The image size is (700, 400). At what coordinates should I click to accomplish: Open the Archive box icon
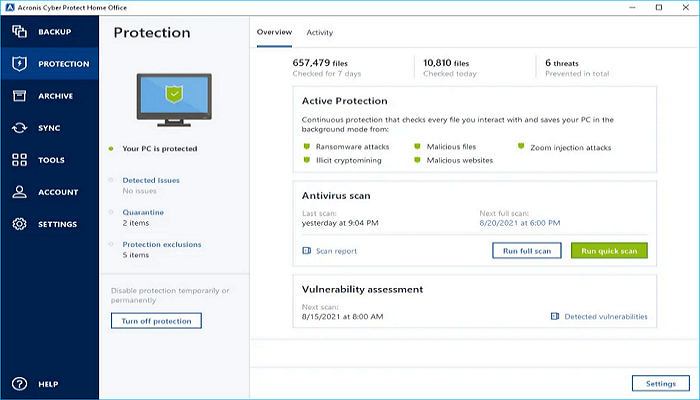pyautogui.click(x=19, y=96)
